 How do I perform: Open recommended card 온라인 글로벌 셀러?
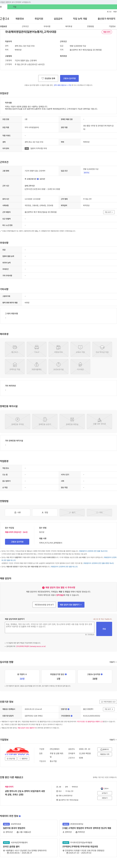click(11, 846)
